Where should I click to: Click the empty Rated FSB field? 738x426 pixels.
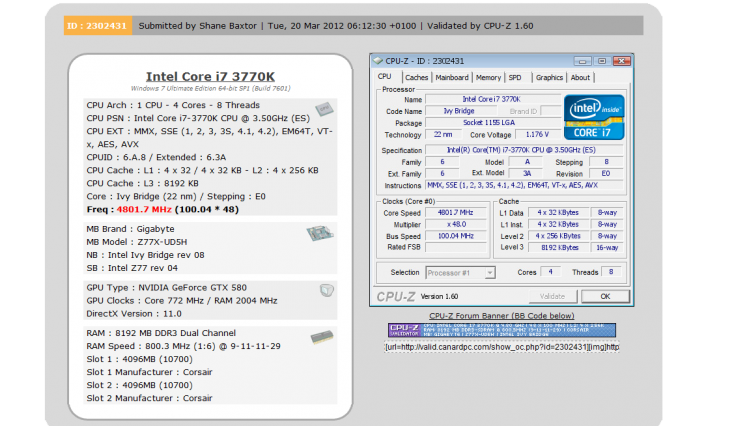(456, 247)
